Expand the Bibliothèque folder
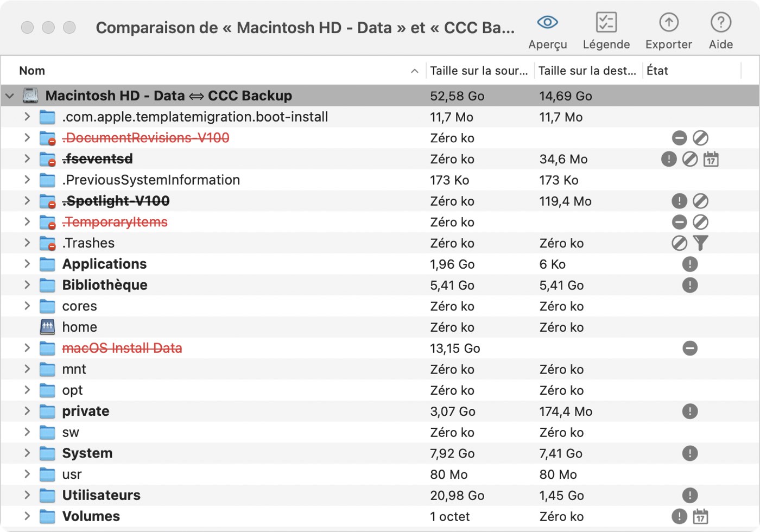Viewport: 760px width, 532px height. tap(27, 285)
